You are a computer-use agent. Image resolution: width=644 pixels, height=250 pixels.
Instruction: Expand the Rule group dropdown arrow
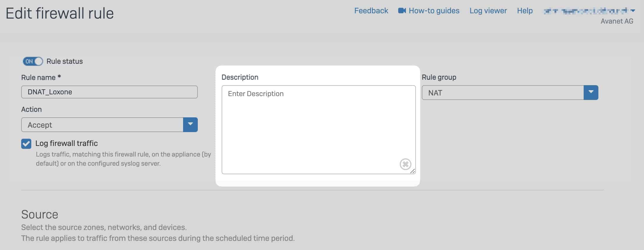[591, 93]
